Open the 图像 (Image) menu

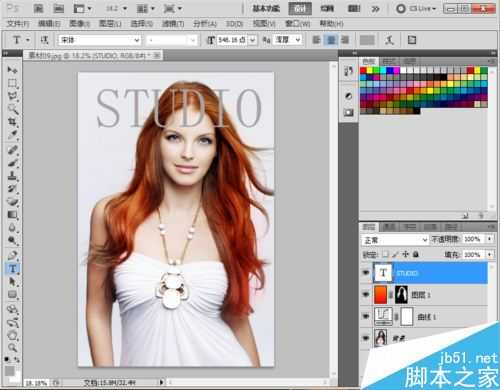click(x=79, y=24)
